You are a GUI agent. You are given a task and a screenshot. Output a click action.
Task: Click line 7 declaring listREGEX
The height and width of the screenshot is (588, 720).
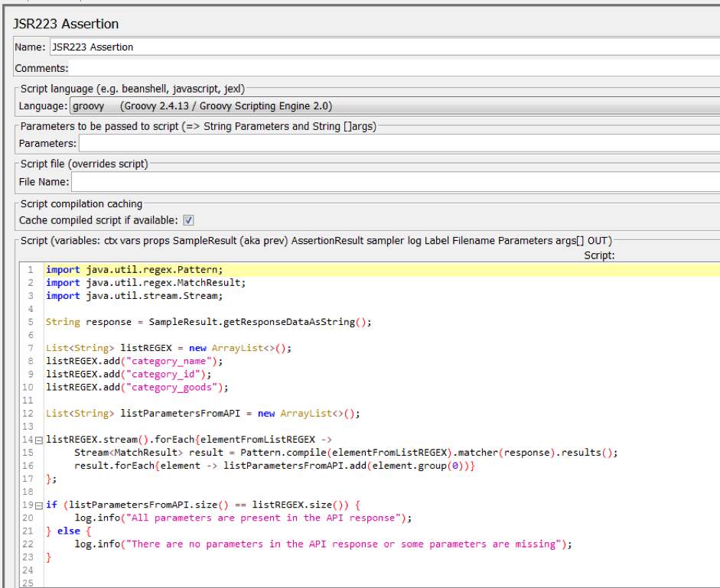(168, 348)
